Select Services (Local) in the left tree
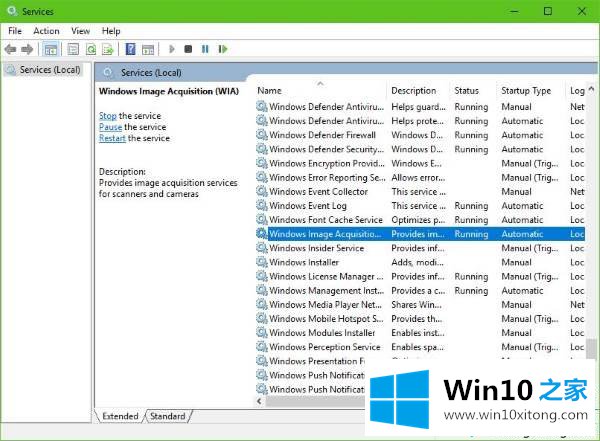This screenshot has width=600, height=441. coord(50,70)
